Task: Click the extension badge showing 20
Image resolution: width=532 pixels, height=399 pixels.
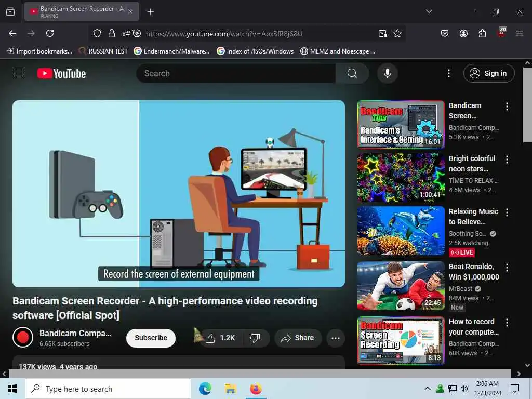Action: [501, 33]
